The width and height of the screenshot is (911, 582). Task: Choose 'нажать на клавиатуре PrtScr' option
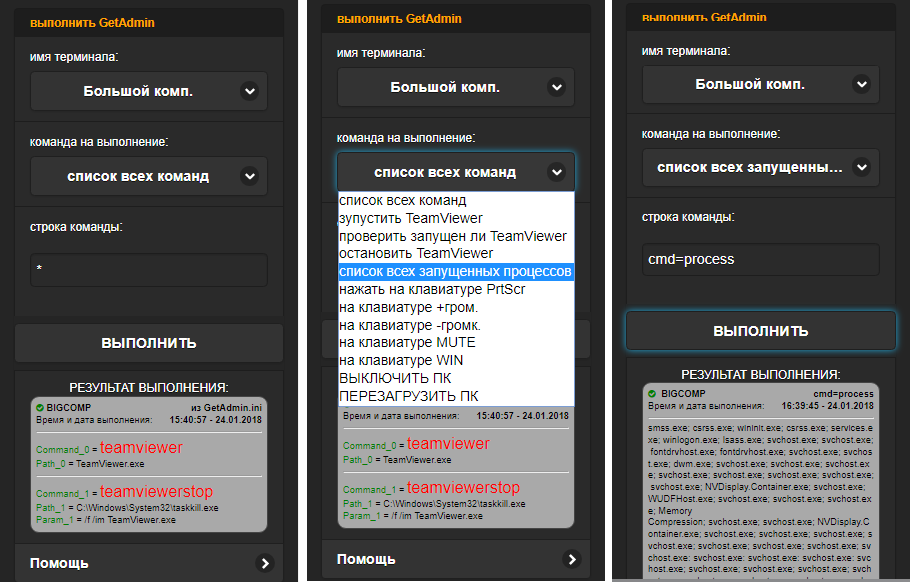coord(456,289)
